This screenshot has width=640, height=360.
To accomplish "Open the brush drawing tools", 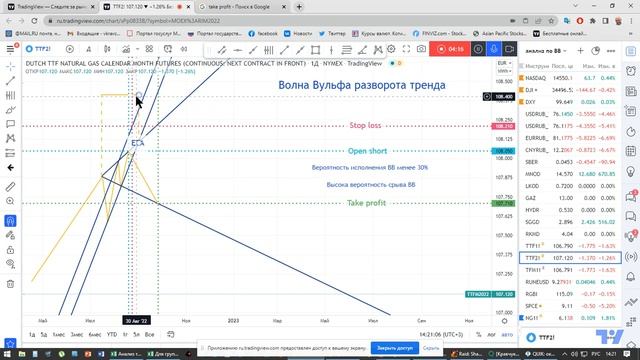I will [x=10, y=109].
